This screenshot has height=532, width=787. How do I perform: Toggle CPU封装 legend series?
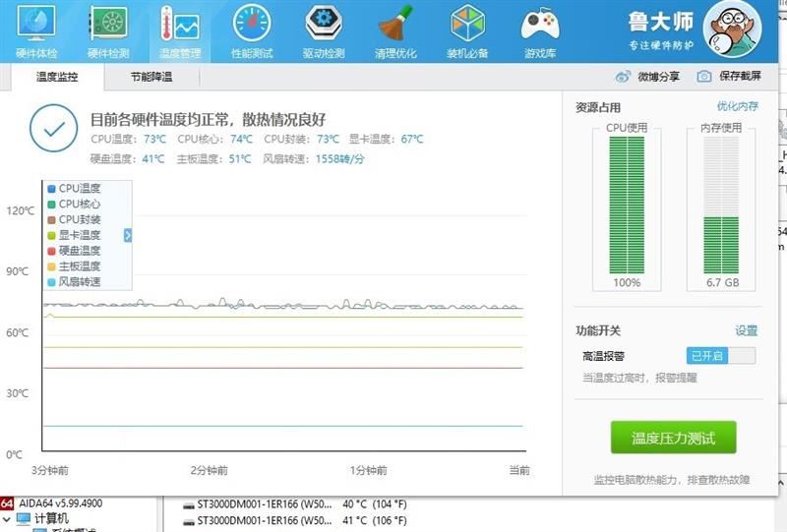click(75, 219)
